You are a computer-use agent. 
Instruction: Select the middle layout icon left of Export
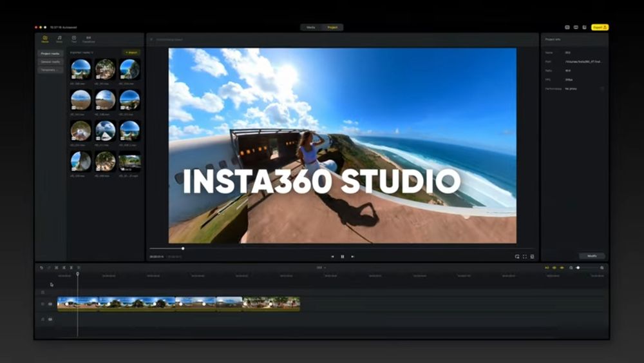point(576,28)
